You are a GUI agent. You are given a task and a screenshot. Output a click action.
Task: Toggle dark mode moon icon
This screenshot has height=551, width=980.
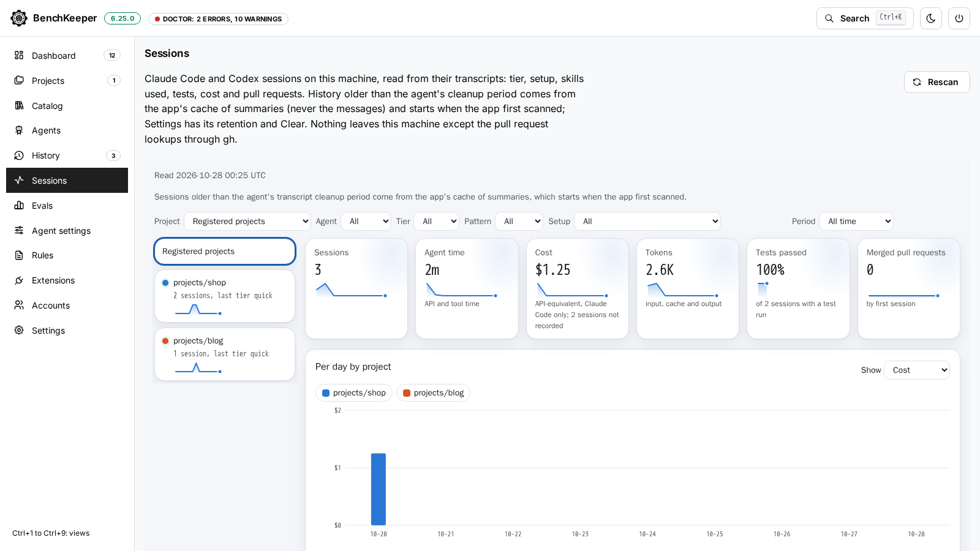point(930,18)
